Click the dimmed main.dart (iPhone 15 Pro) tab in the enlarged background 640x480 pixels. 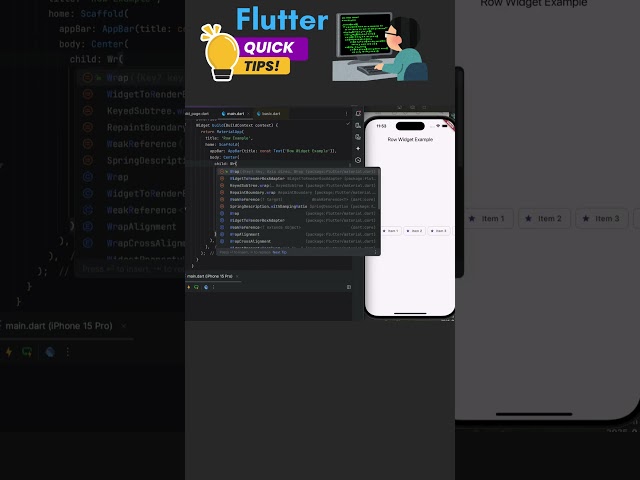coord(59,326)
